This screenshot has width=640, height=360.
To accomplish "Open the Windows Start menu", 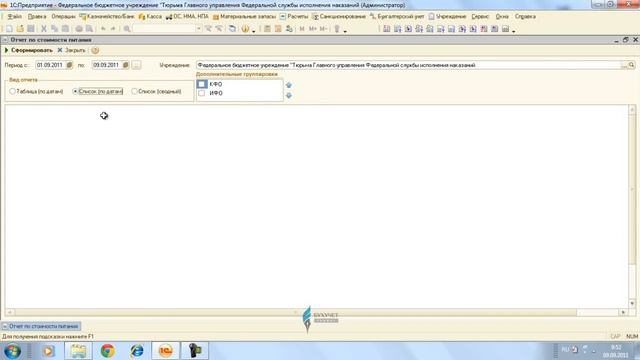I will [x=13, y=351].
